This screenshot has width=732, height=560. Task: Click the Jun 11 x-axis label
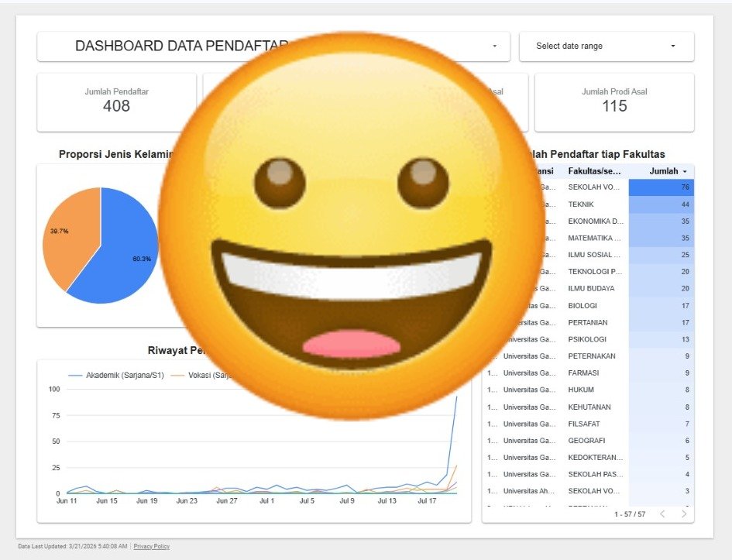(67, 500)
